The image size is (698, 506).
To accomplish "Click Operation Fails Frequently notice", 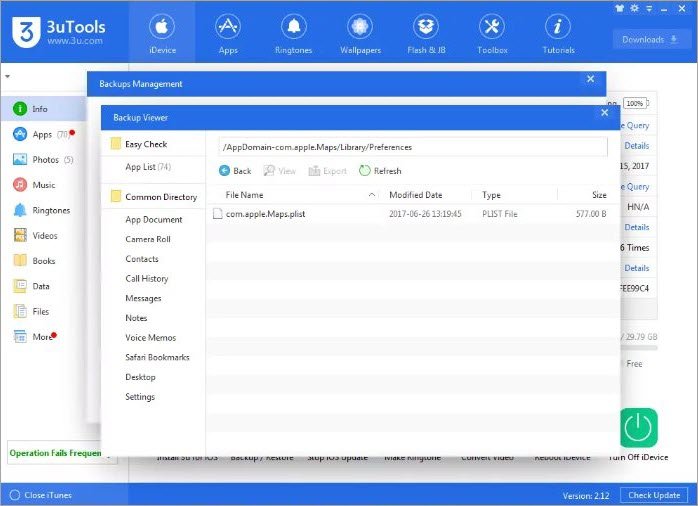I will pos(55,453).
